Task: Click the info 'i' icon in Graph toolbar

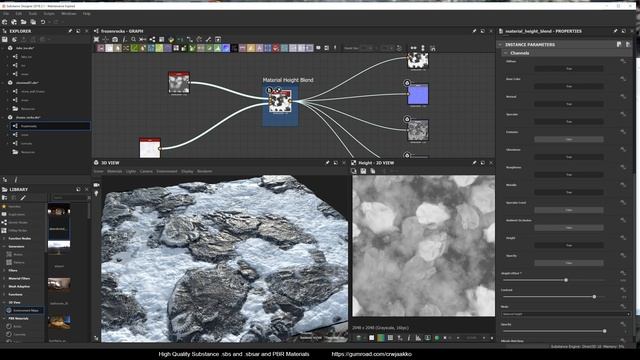Action: [124, 39]
